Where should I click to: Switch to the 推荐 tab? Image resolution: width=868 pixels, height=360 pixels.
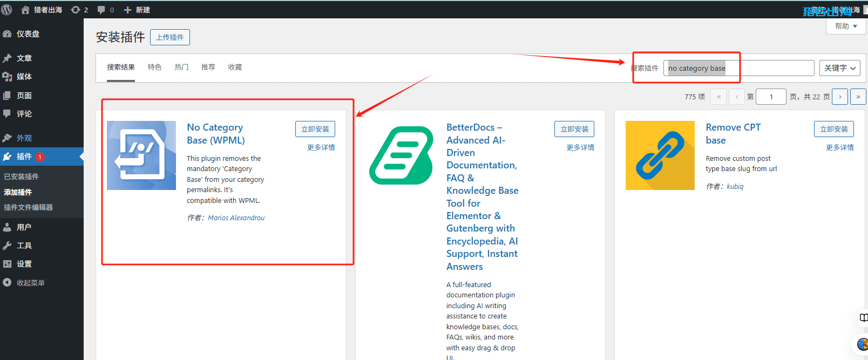(x=208, y=67)
